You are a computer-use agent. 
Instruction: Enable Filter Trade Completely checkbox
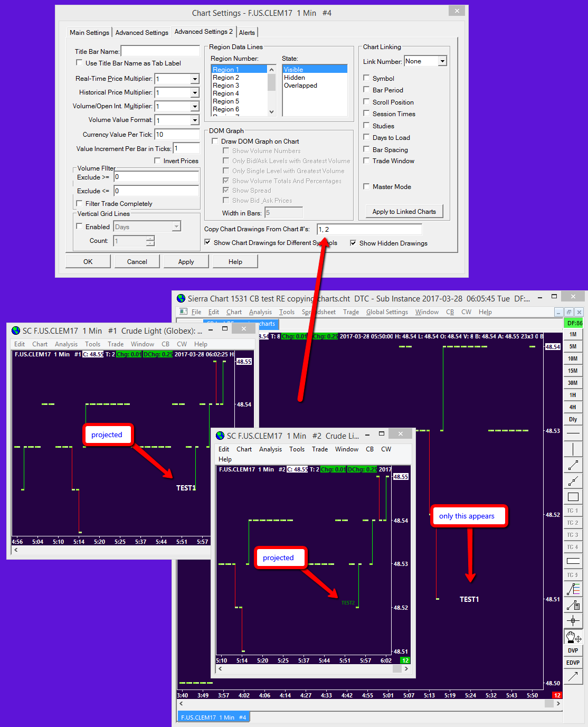click(x=79, y=203)
